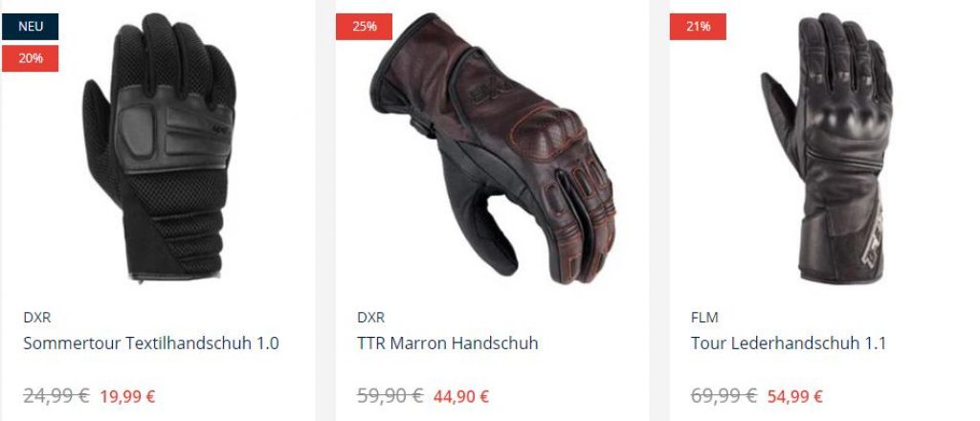The width and height of the screenshot is (980, 421).
Task: Open the DXR Sommertour Textilhandschuh product image
Action: [x=159, y=146]
